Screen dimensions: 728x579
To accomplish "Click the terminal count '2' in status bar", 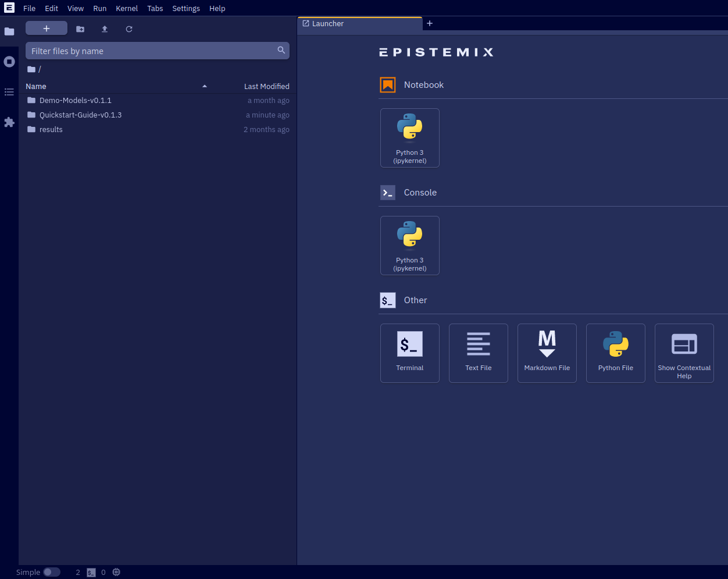I will pos(78,573).
